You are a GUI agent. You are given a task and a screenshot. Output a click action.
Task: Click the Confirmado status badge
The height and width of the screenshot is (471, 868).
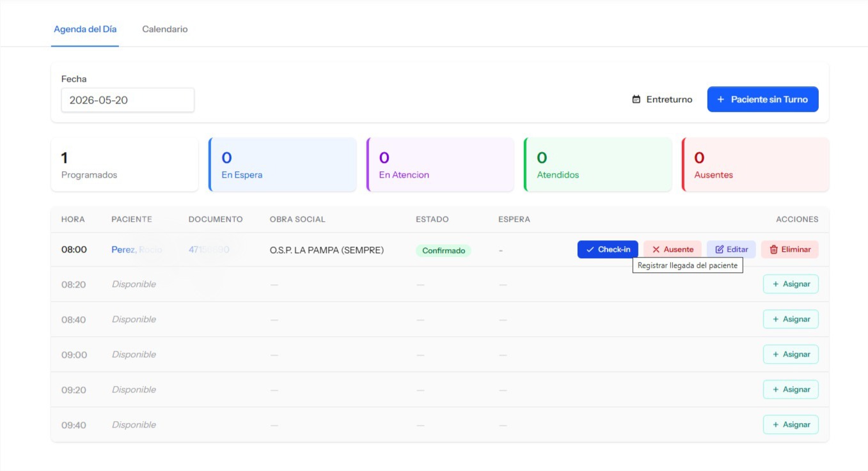pos(444,251)
